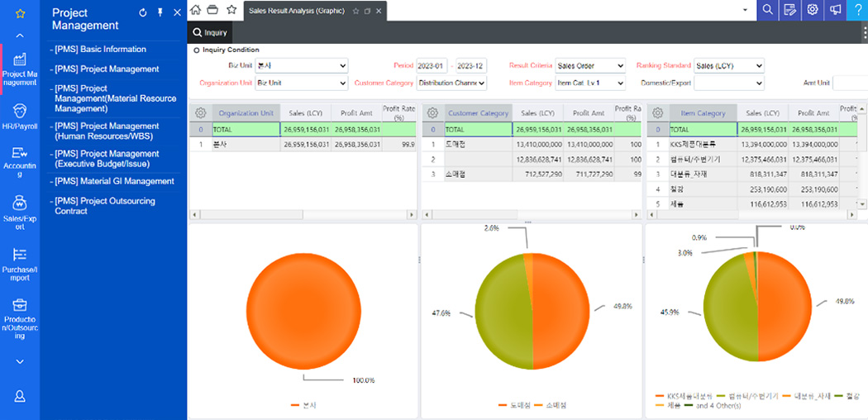Open grid settings gear for Organization Unit table
The width and height of the screenshot is (868, 420).
pyautogui.click(x=200, y=113)
